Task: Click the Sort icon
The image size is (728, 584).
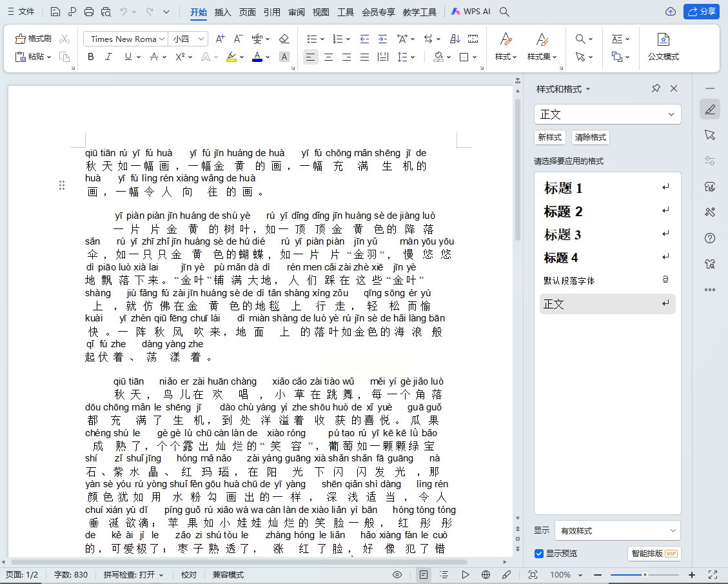Action: point(455,39)
